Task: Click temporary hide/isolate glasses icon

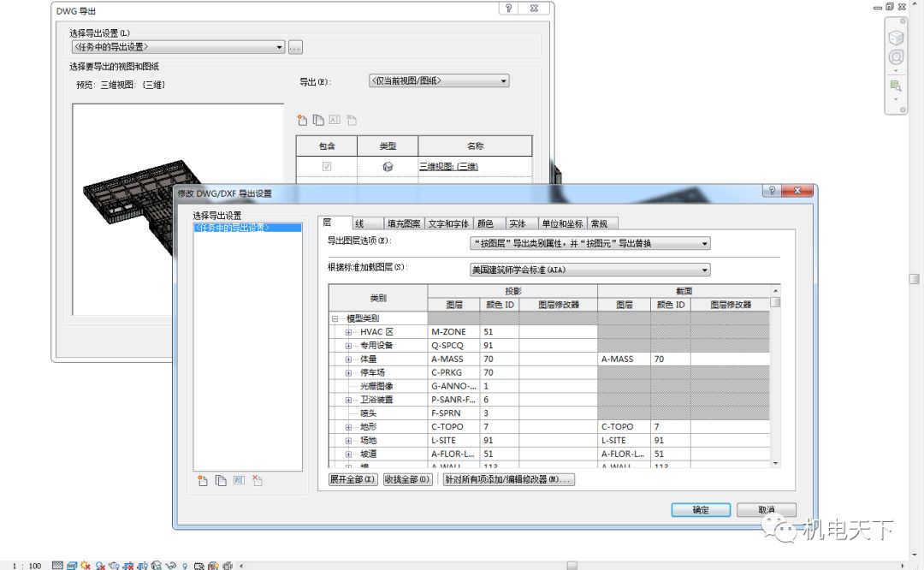Action: point(171,565)
